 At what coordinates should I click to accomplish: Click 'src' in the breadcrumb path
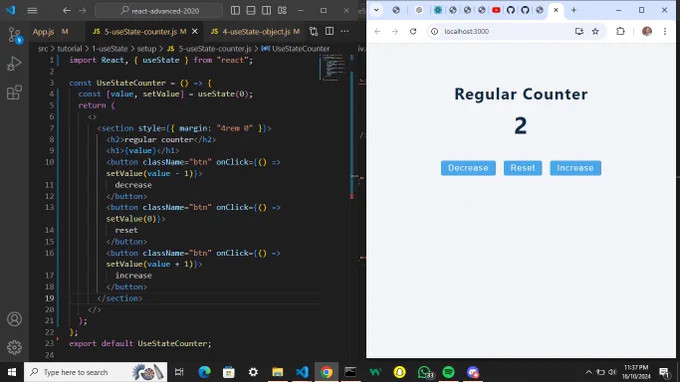point(42,49)
